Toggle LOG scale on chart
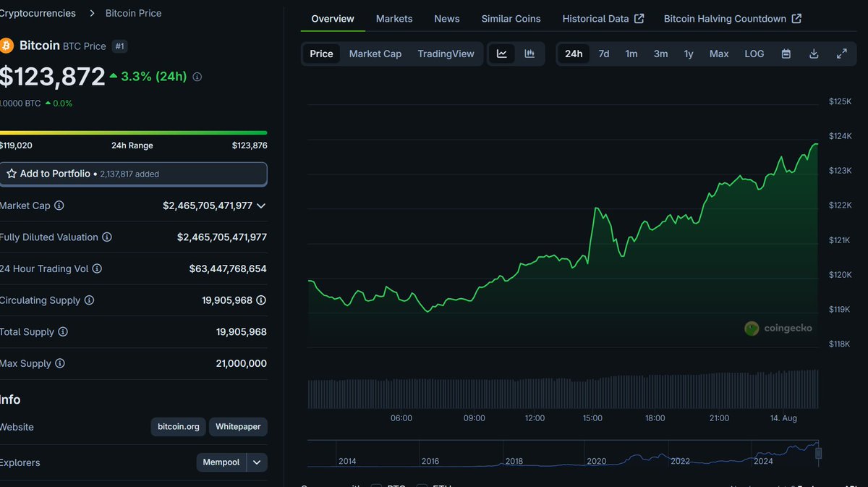 click(x=754, y=54)
